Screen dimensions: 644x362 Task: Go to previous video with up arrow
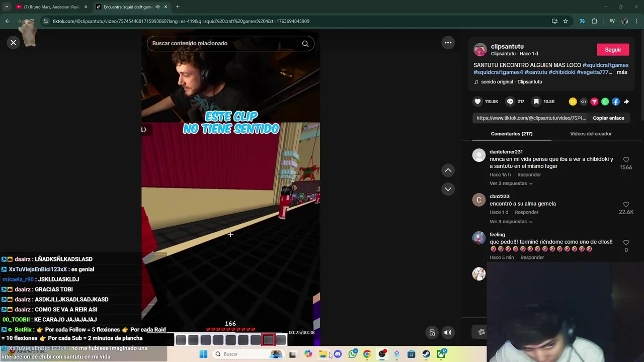(x=448, y=170)
